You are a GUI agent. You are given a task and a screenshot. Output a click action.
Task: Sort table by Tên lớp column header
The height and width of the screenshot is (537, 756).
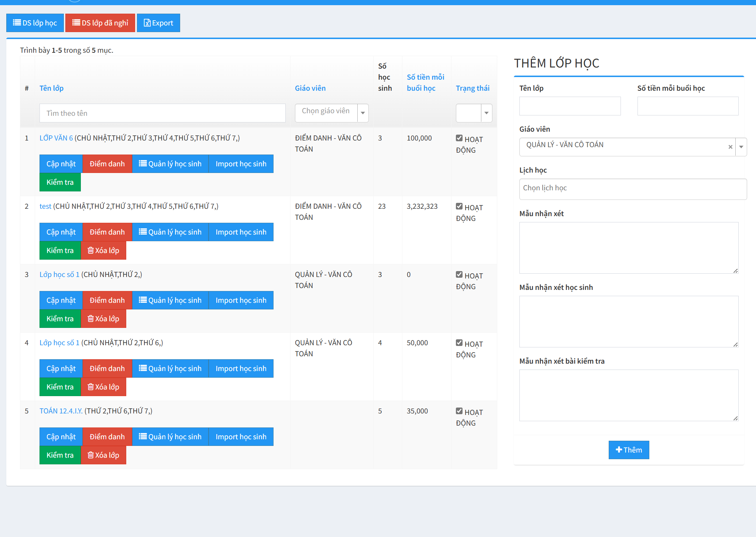point(51,88)
